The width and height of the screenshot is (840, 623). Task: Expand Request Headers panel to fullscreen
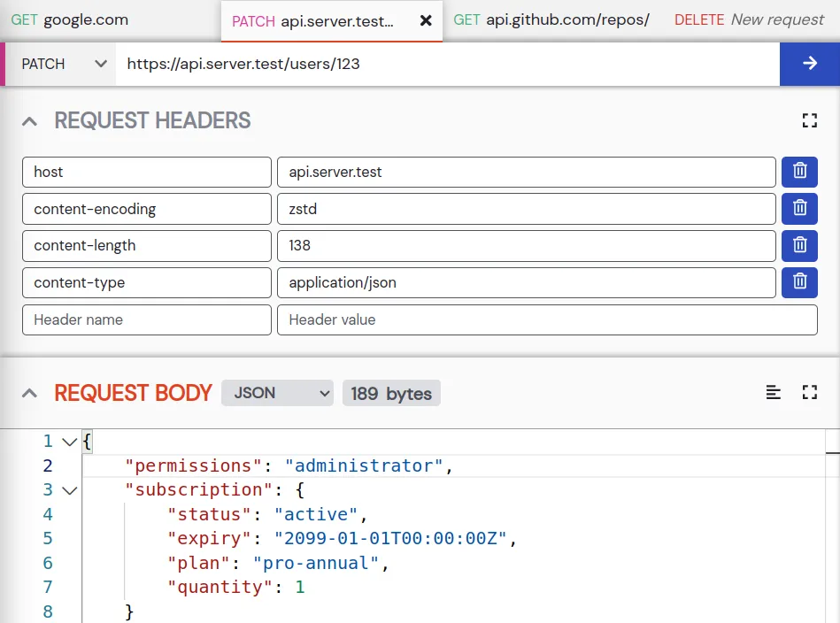809,121
